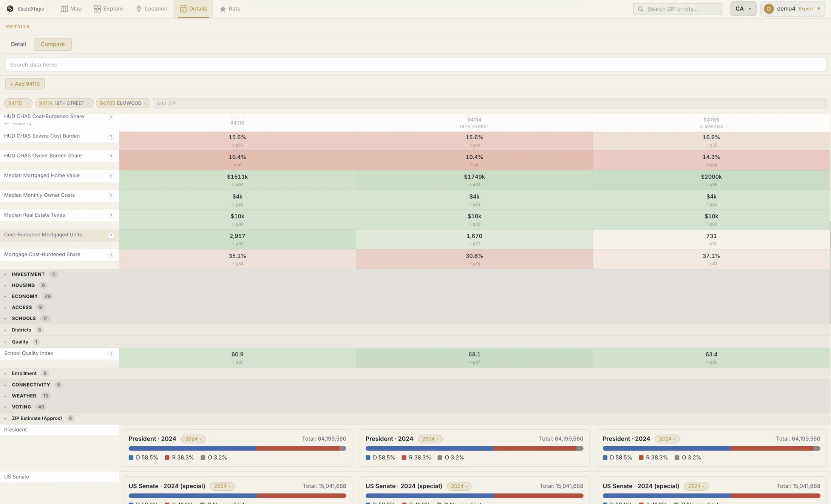This screenshot has height=504, width=831.
Task: Show help for School Quality Index
Action: click(x=111, y=354)
